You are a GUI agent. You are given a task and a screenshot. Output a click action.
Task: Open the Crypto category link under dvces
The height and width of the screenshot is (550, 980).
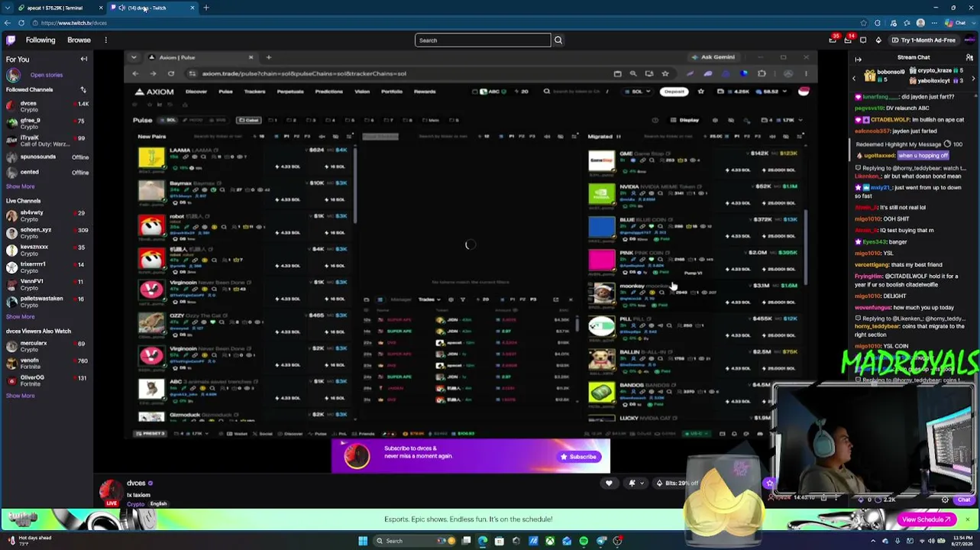(x=135, y=504)
